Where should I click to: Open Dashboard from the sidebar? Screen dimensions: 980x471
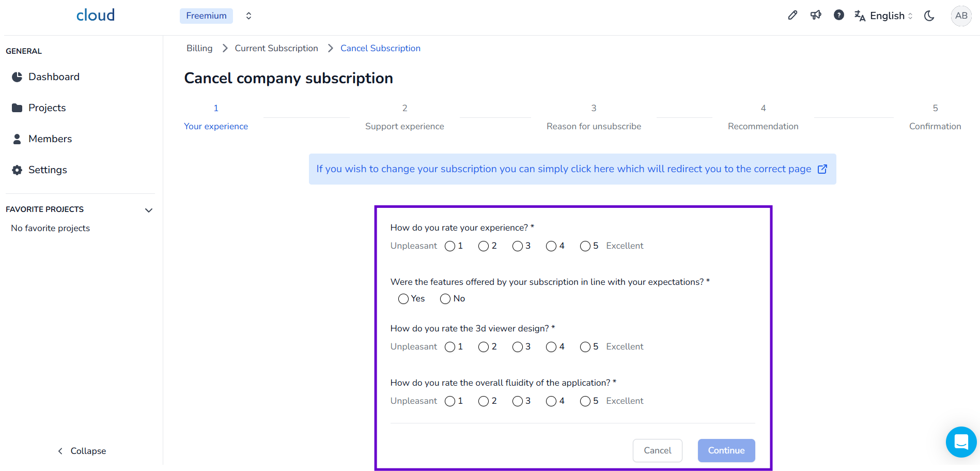[x=54, y=77]
